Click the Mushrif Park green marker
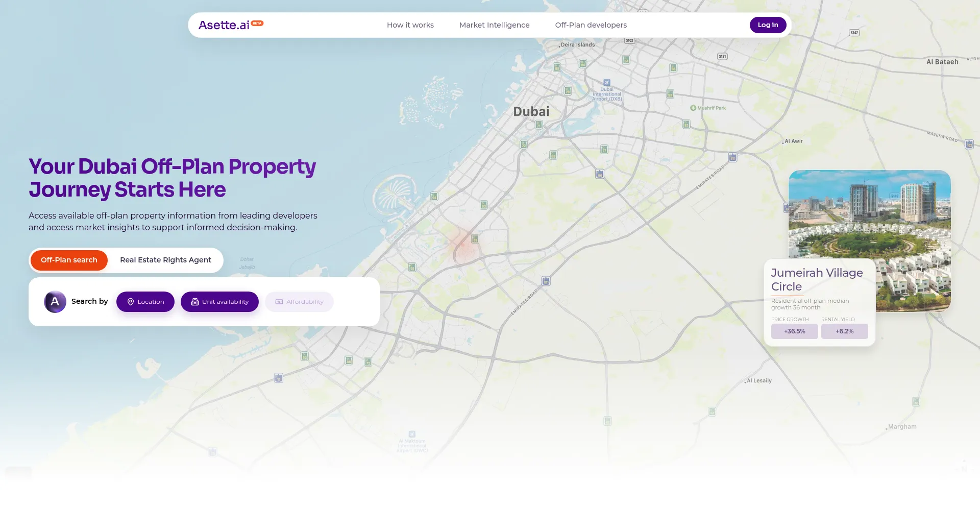The image size is (980, 507). [693, 108]
